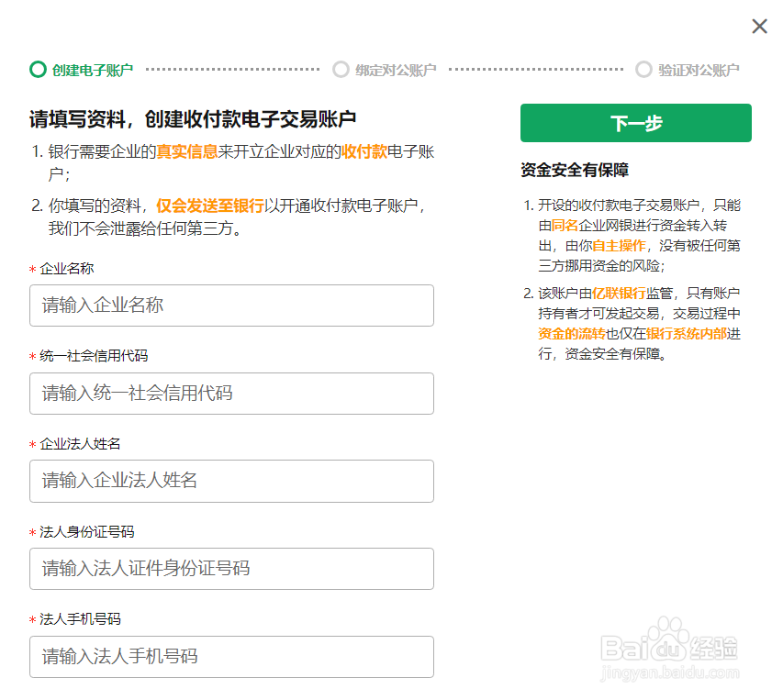Close the dialog with the X icon
Image resolution: width=783 pixels, height=700 pixels.
point(759,27)
